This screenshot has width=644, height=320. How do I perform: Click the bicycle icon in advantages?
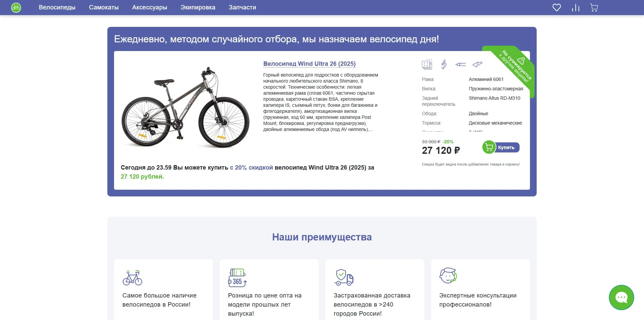[132, 278]
